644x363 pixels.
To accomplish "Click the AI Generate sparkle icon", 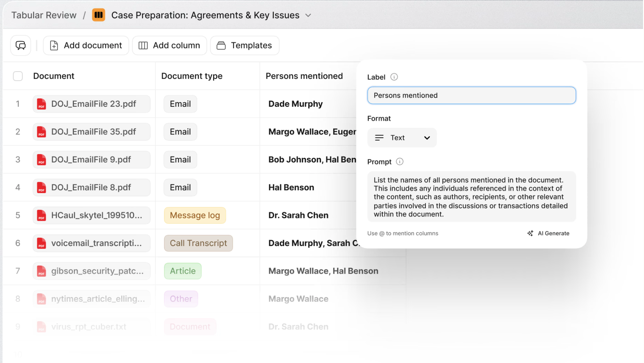I will pos(530,233).
